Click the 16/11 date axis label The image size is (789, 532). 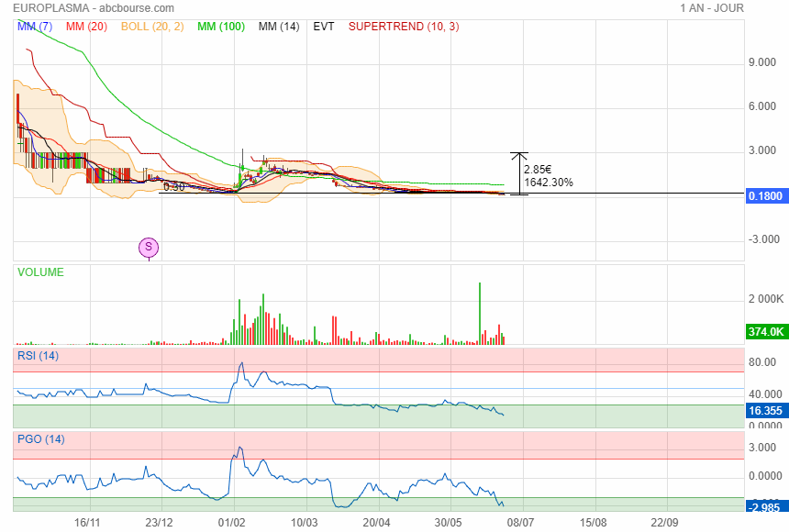pos(87,523)
